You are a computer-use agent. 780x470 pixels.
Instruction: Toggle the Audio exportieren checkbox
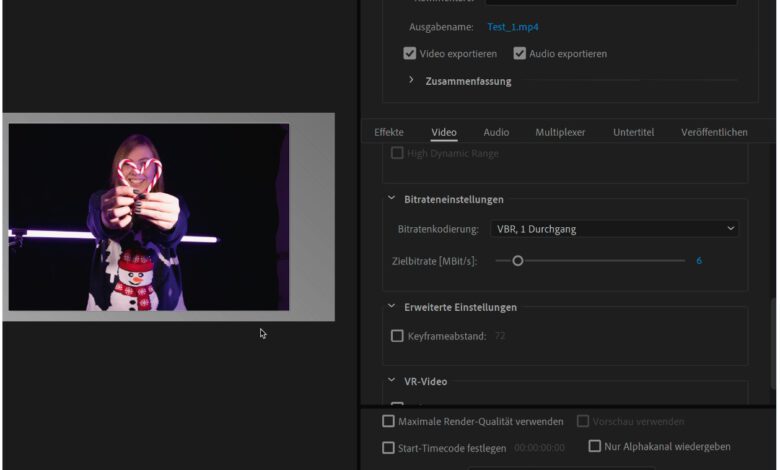point(520,54)
